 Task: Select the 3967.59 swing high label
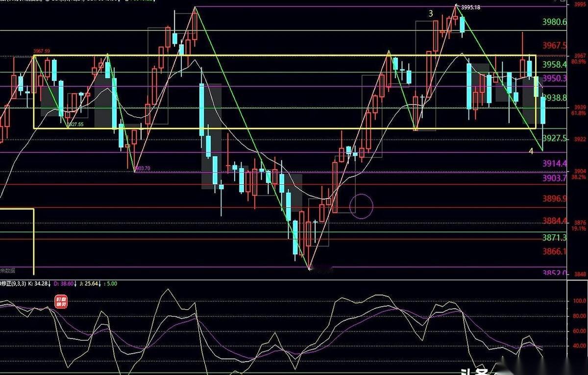pos(41,51)
